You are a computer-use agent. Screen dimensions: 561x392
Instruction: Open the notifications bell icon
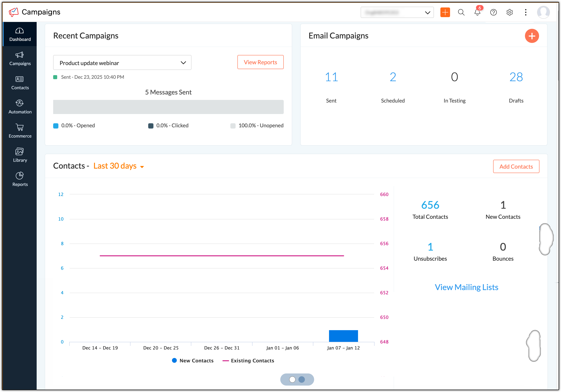(x=477, y=12)
